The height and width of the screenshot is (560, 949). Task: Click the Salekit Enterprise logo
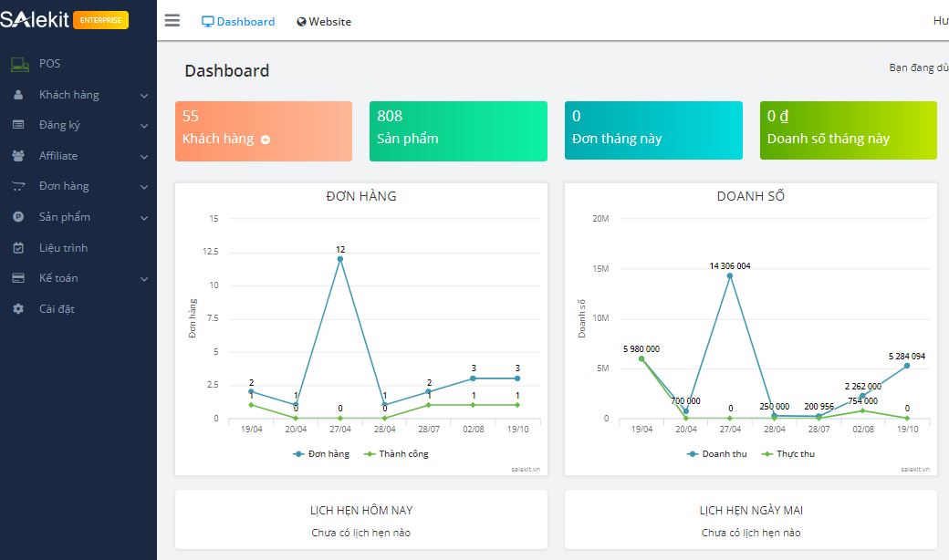(64, 20)
